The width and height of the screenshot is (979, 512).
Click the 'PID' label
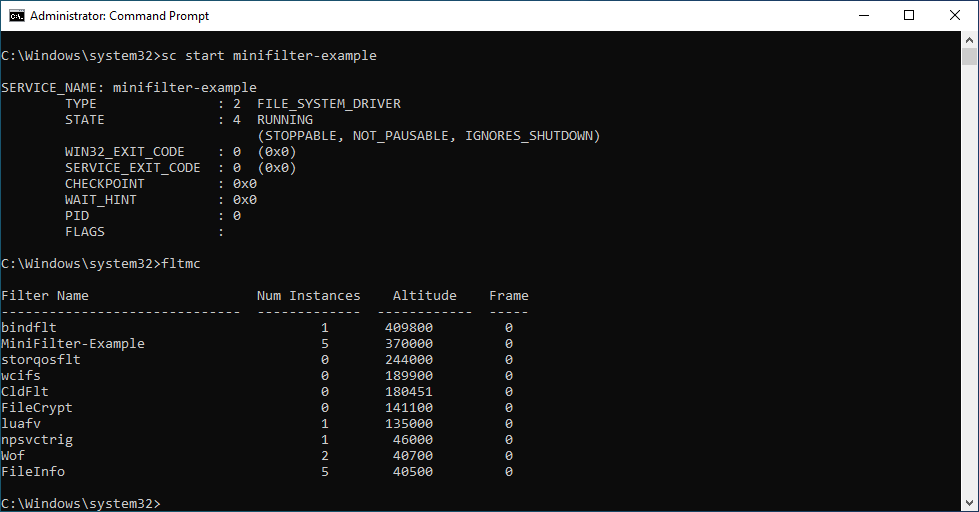pos(77,215)
